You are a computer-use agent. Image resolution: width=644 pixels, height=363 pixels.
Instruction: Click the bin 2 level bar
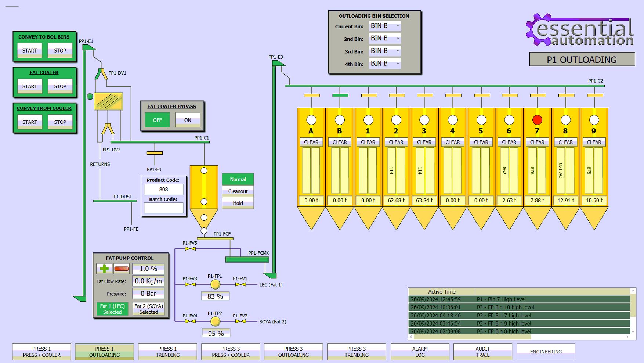(x=396, y=170)
